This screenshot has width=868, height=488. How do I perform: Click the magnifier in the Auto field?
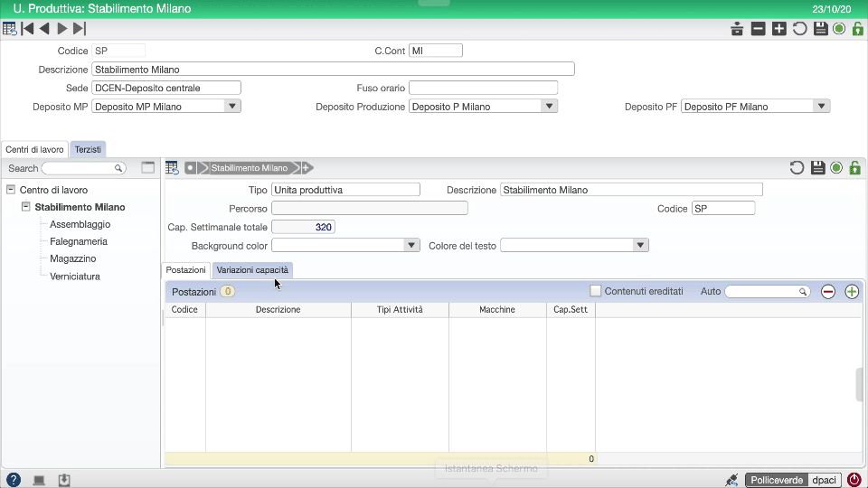(803, 292)
